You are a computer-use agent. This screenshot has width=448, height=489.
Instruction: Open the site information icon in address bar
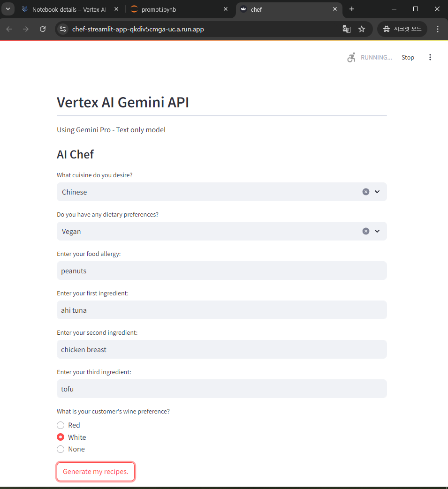tap(63, 29)
